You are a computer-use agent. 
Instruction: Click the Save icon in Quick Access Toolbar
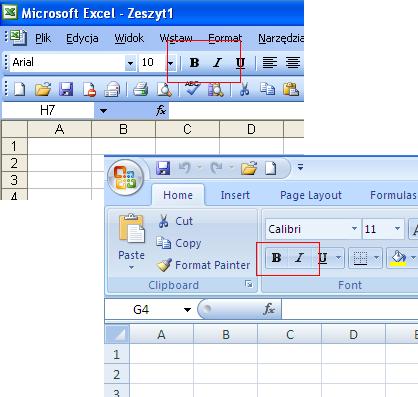click(x=163, y=168)
